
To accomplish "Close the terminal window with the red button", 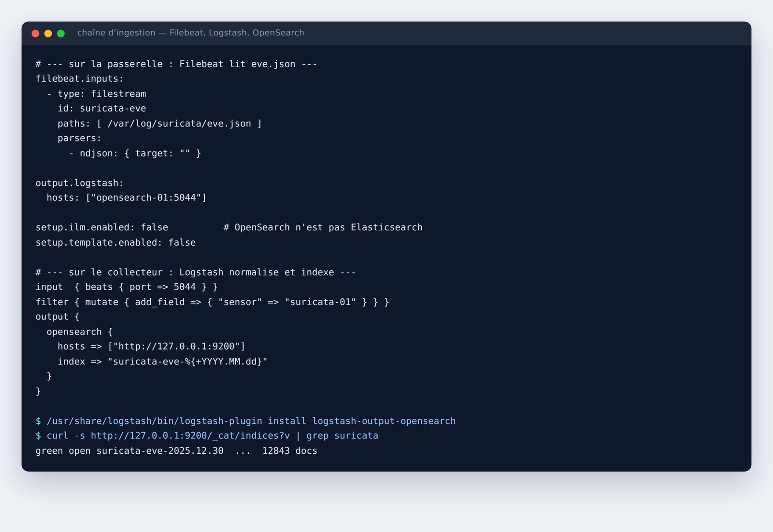I will coord(35,33).
